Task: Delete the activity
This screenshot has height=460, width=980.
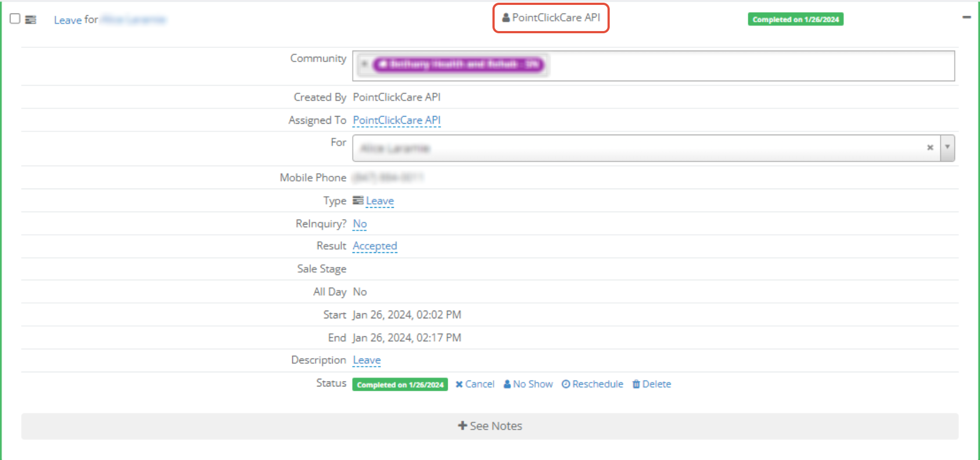Action: 652,384
